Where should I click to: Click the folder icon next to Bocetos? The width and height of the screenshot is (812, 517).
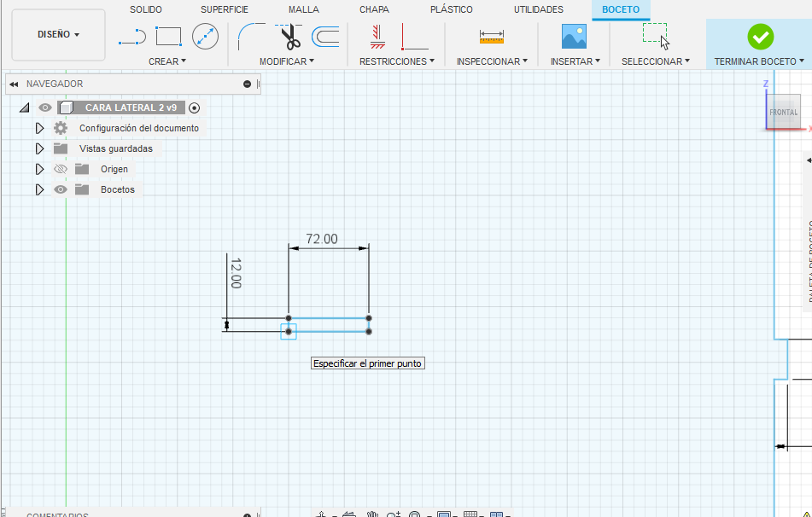point(82,189)
